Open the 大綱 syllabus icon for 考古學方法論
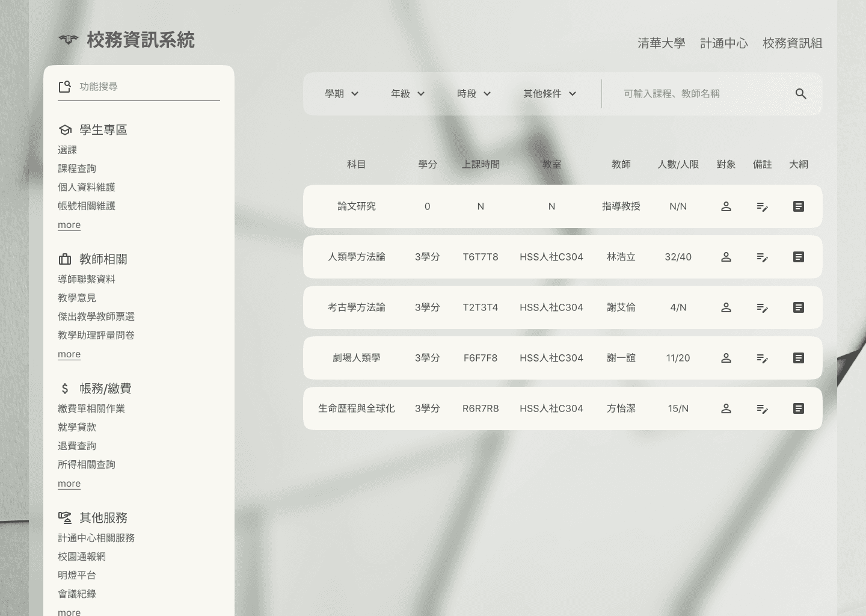Image resolution: width=866 pixels, height=616 pixels. [799, 307]
